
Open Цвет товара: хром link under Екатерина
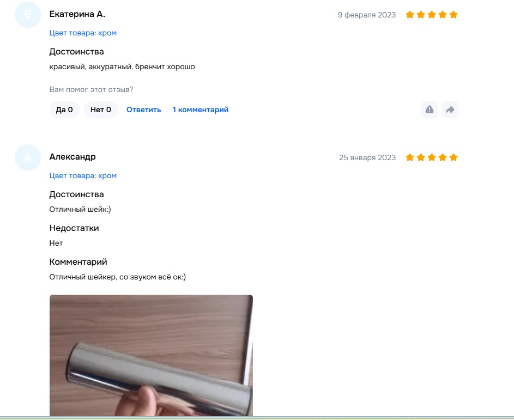(83, 33)
